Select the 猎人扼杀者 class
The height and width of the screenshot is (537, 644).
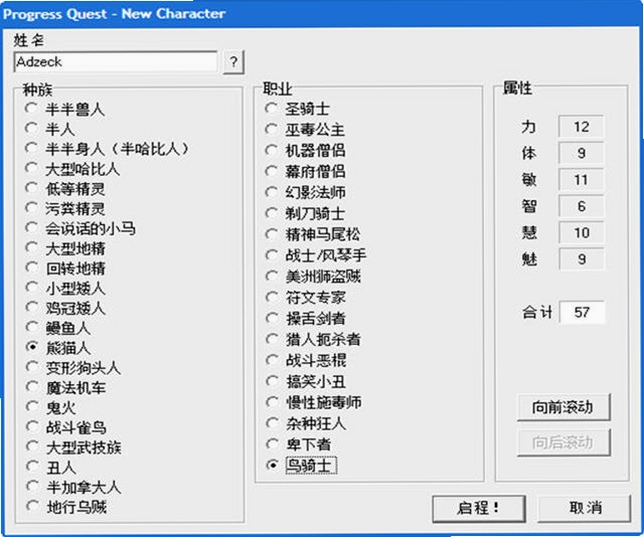[x=312, y=339]
